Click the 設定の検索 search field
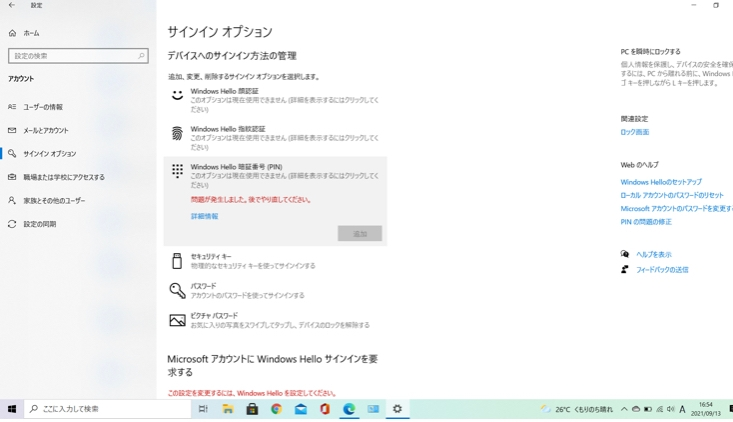 pos(78,56)
